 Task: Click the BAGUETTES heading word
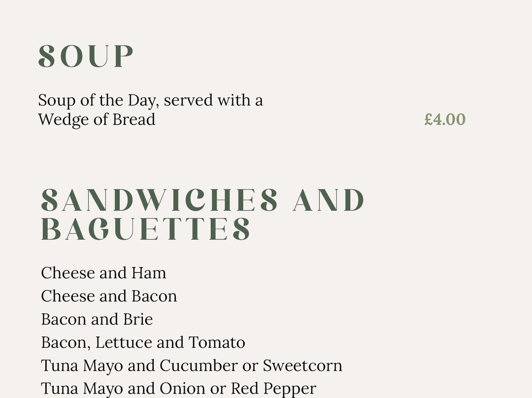146,229
